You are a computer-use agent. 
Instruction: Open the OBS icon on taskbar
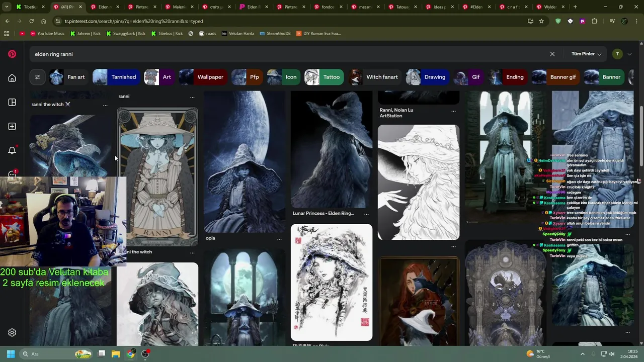coord(145,354)
